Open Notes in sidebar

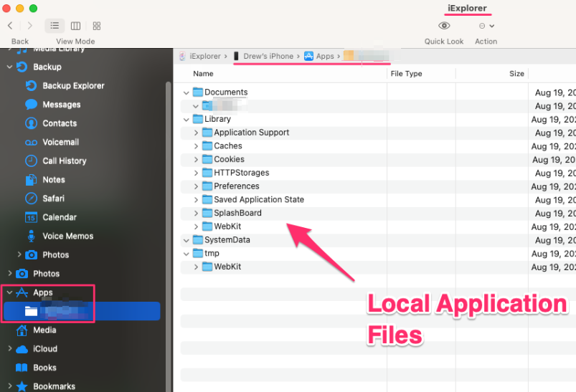coord(46,179)
